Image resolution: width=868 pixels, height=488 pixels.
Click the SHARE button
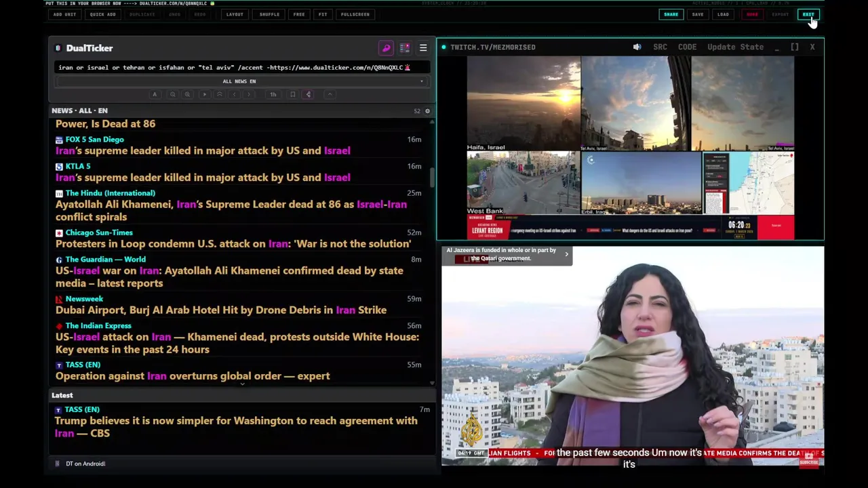tap(671, 14)
